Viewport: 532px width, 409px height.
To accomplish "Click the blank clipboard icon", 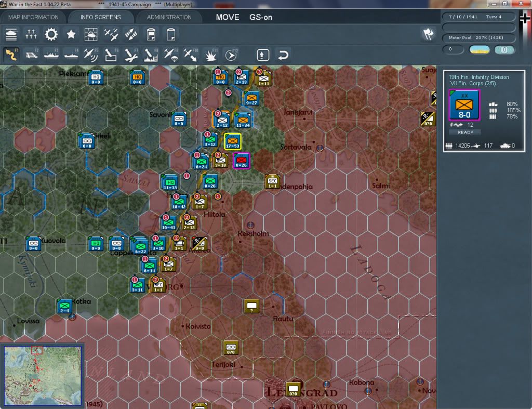I will [x=171, y=34].
